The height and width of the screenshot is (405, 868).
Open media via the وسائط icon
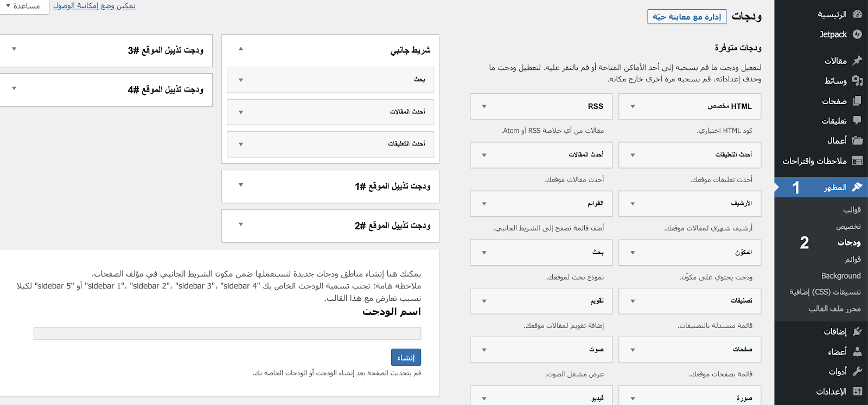click(857, 81)
